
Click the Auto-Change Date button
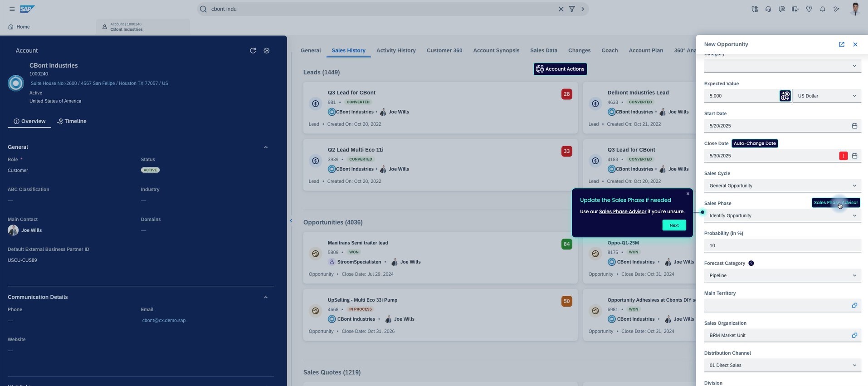click(755, 143)
